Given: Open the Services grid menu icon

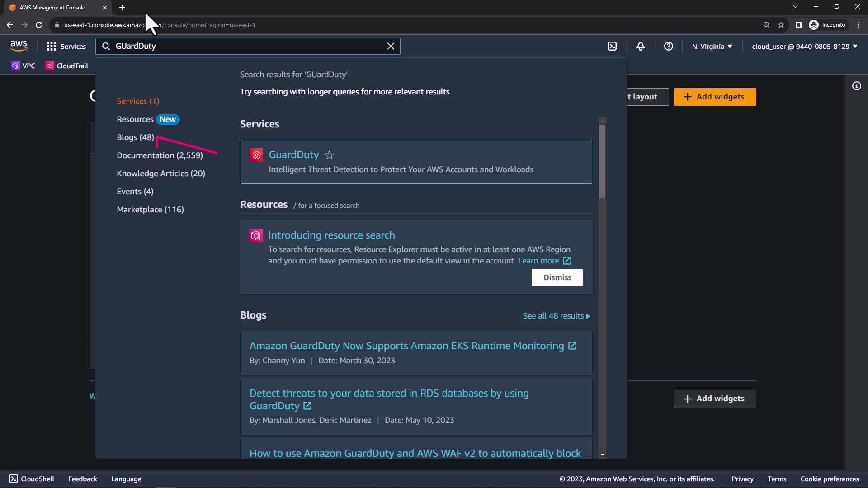Looking at the screenshot, I should pyautogui.click(x=52, y=46).
